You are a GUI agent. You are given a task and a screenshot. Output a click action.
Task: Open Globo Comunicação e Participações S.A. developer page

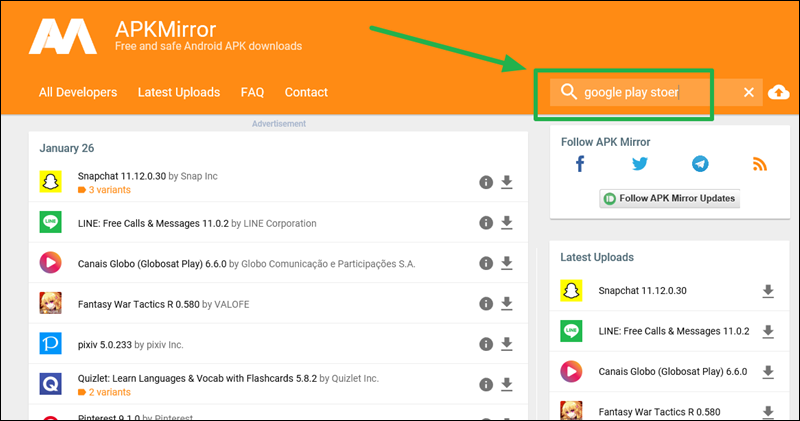(328, 264)
